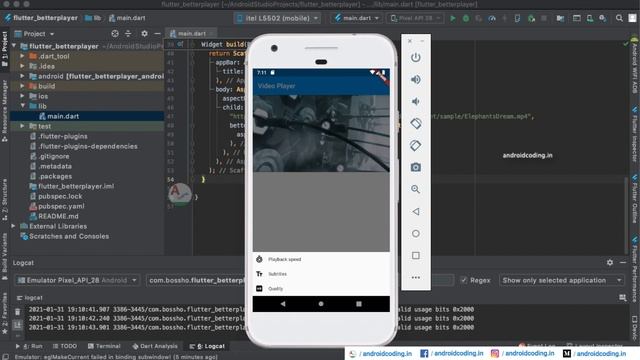Image resolution: width=640 pixels, height=360 pixels.
Task: Open Search Everywhere magnifier in toolbar
Action: (619, 18)
